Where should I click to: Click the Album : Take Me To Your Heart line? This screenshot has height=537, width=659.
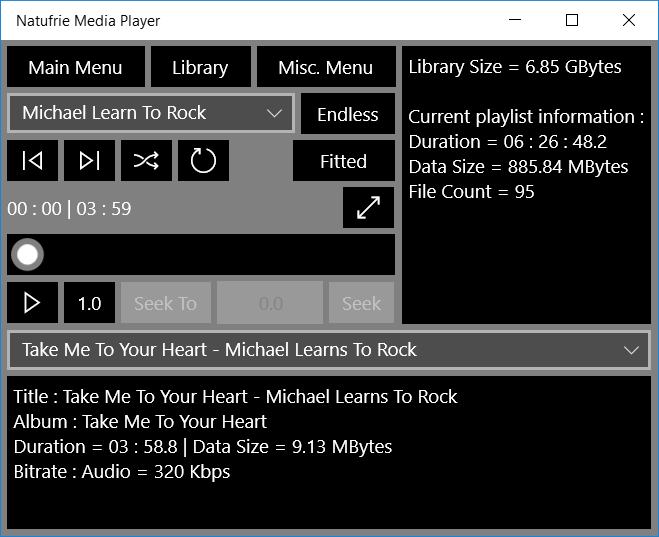click(x=140, y=422)
